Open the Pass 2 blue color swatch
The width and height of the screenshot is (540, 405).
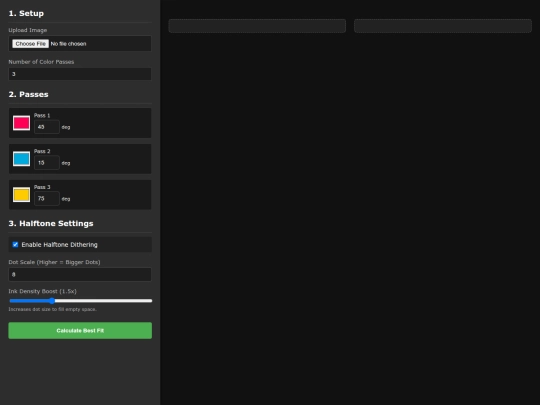pos(21,159)
